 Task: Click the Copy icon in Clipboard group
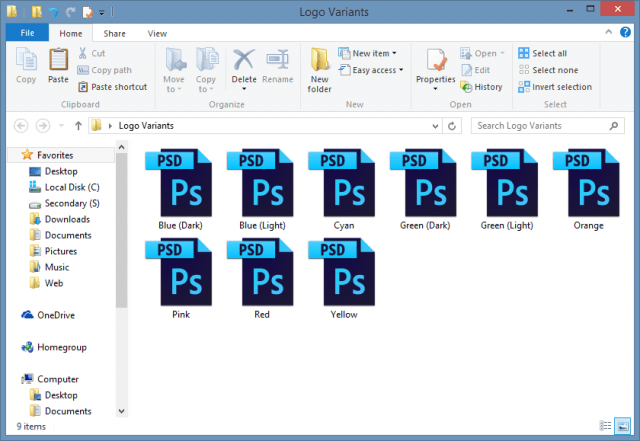[x=26, y=60]
